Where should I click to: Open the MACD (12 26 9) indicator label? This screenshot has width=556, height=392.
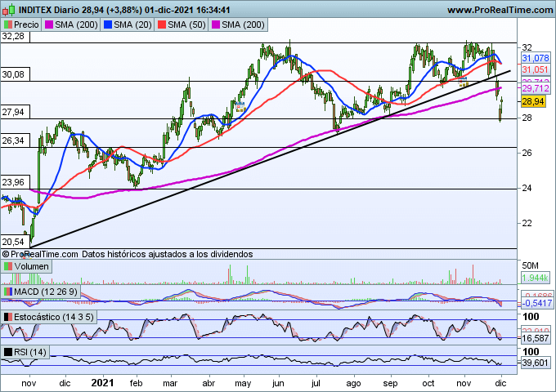pyautogui.click(x=46, y=292)
